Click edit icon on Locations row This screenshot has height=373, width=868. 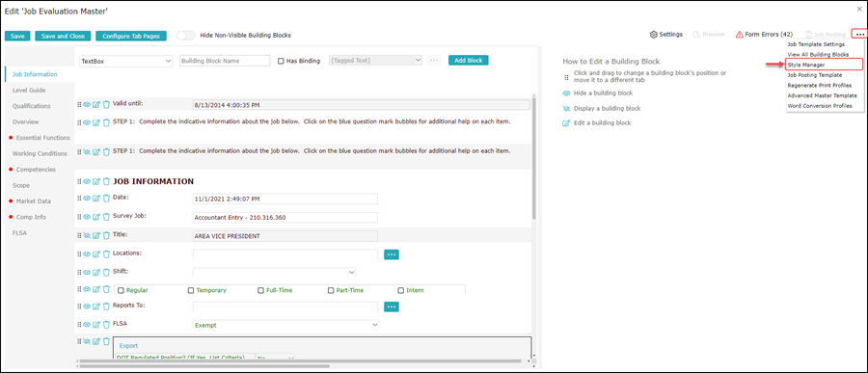tap(96, 254)
